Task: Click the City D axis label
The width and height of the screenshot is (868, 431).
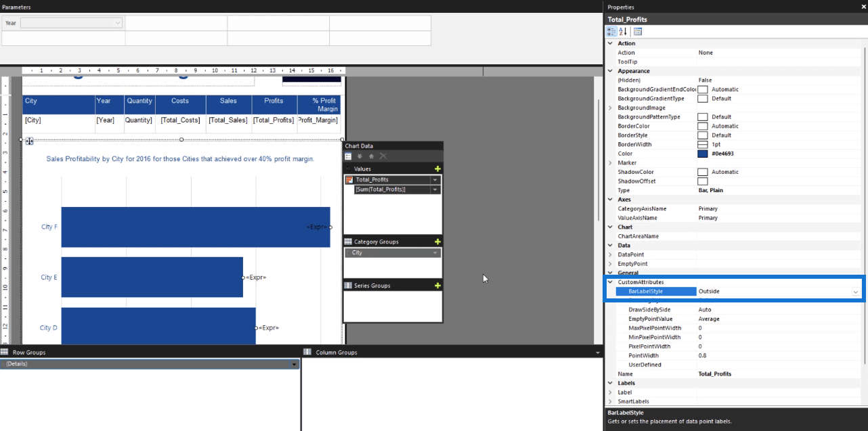Action: [x=49, y=327]
